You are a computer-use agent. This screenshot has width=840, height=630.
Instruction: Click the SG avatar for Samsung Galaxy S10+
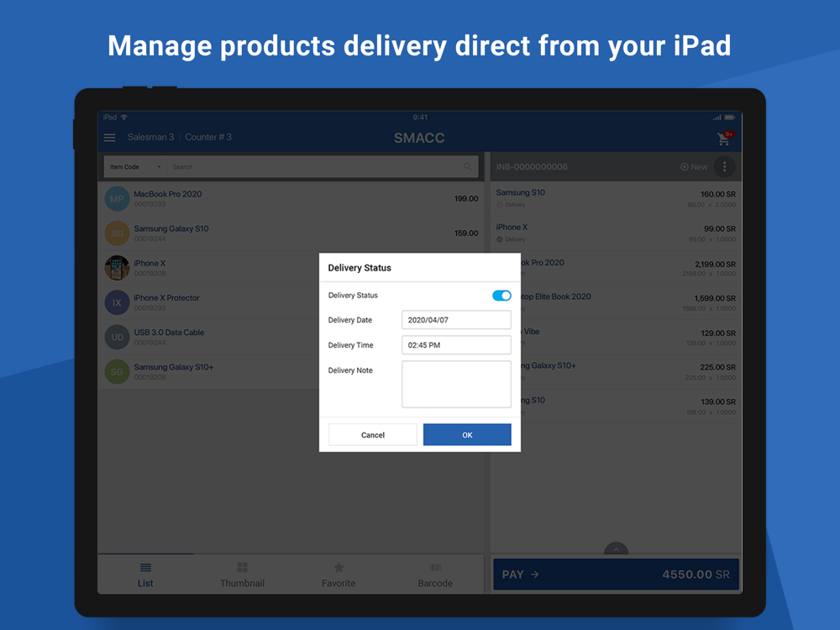coord(117,372)
